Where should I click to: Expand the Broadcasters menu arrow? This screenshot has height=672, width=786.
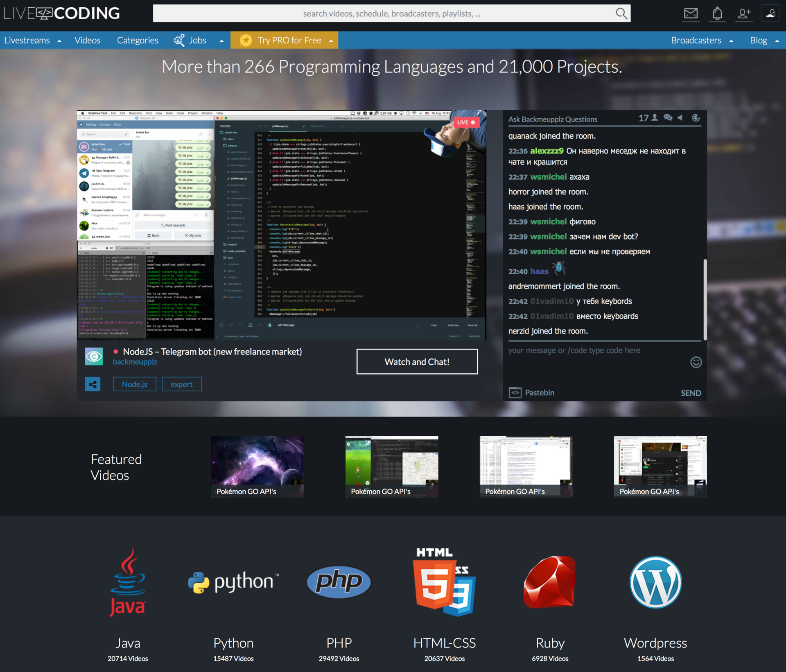pyautogui.click(x=731, y=41)
